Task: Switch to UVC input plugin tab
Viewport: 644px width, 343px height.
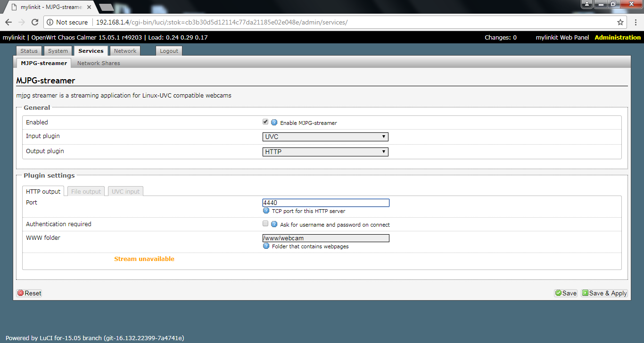Action: pos(125,191)
